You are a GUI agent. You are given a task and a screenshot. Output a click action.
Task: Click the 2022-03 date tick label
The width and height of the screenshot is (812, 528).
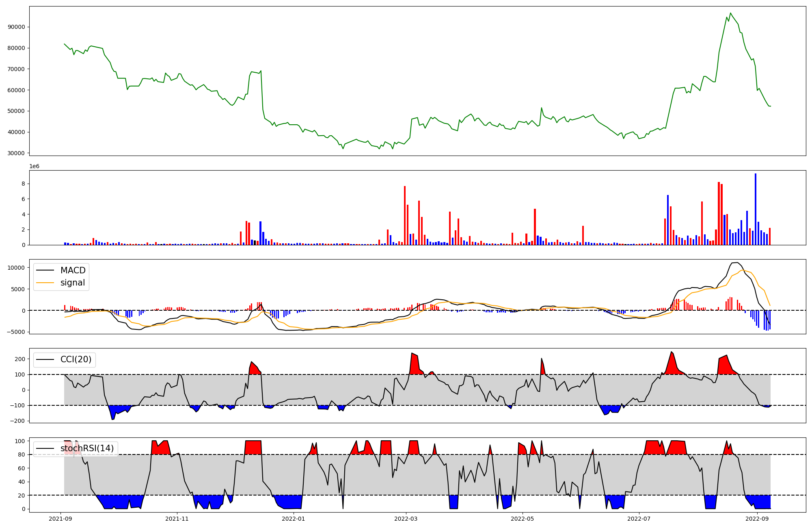pos(406,519)
